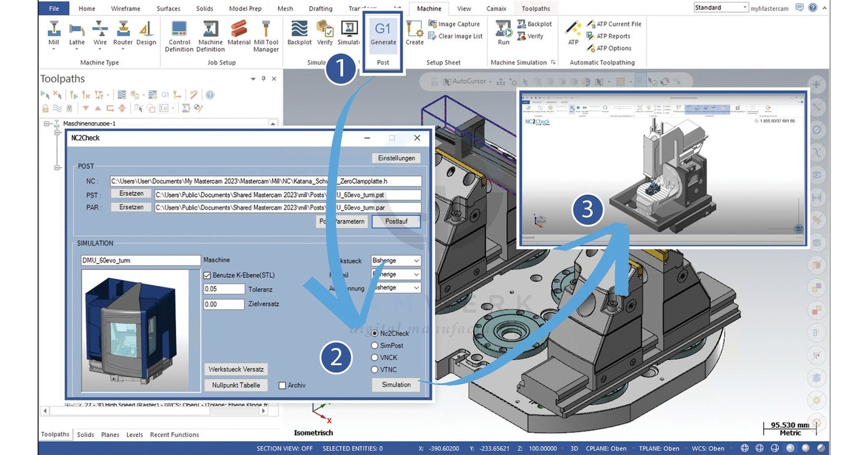Click the Create setup sheet icon
This screenshot has width=868, height=455.
[415, 33]
